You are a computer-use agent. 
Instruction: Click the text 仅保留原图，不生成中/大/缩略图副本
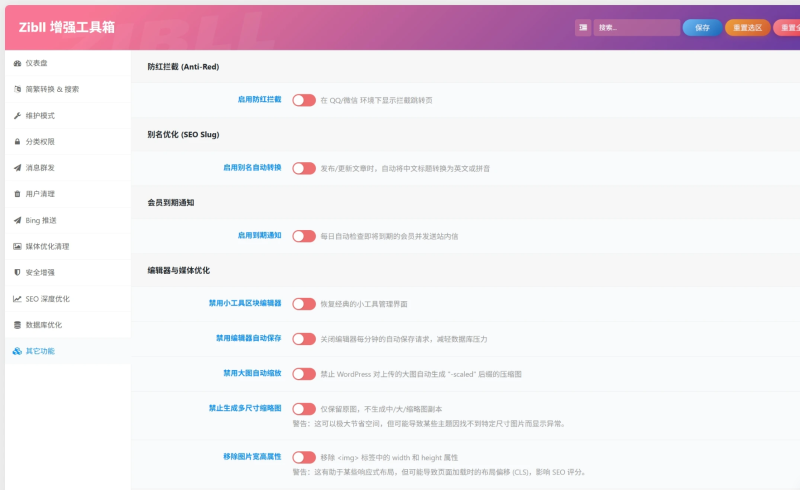tap(381, 409)
